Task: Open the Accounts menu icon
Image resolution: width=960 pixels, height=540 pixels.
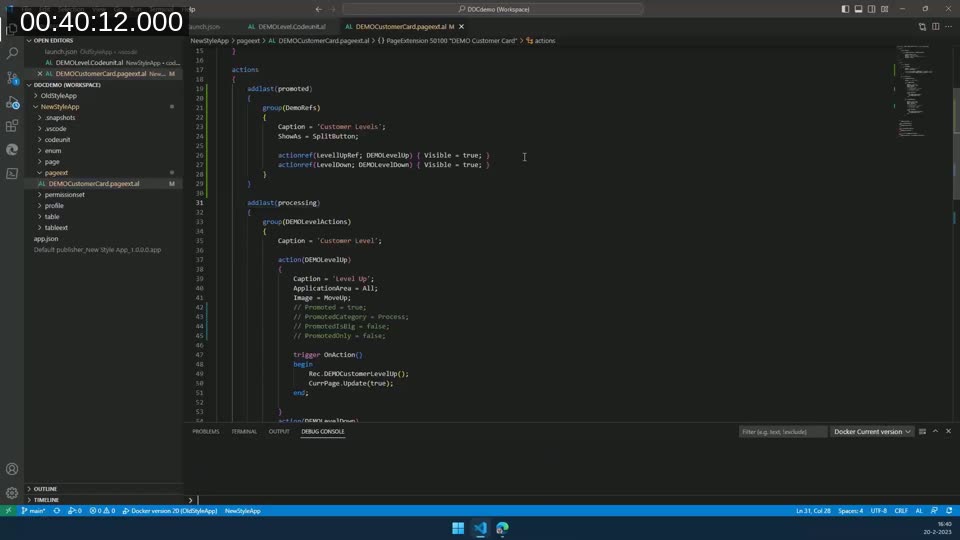Action: [x=12, y=469]
